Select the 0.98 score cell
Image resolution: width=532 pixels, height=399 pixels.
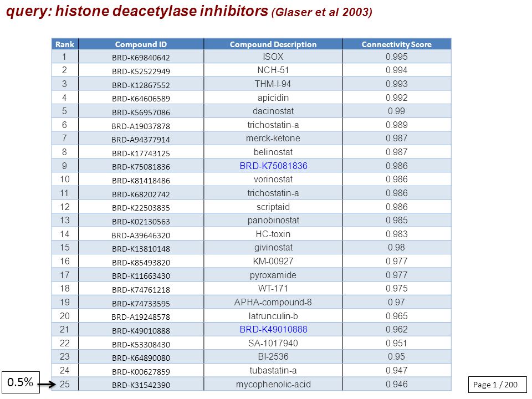[397, 247]
